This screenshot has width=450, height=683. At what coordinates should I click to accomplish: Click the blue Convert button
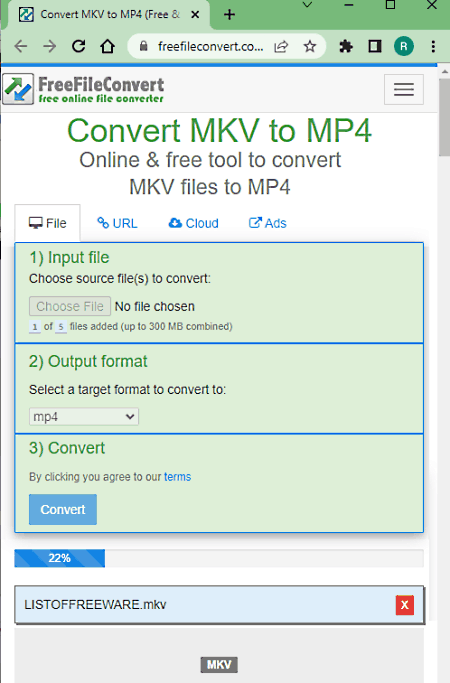click(63, 509)
